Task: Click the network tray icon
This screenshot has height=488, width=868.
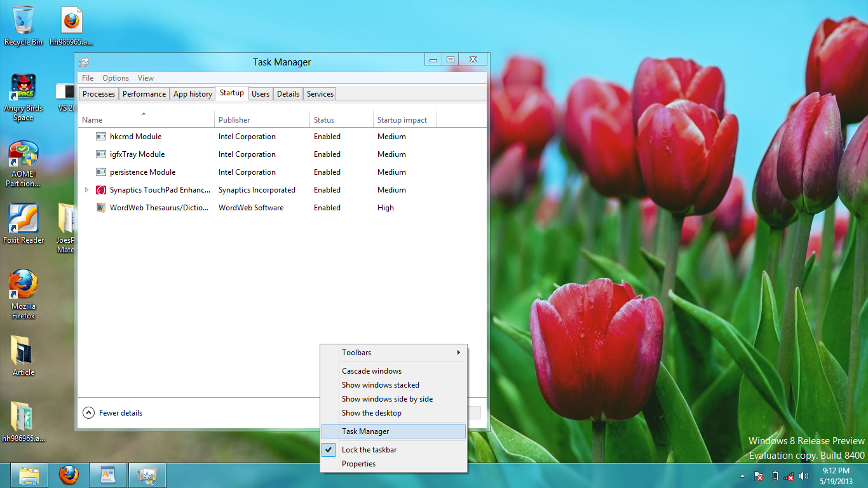Action: (789, 476)
